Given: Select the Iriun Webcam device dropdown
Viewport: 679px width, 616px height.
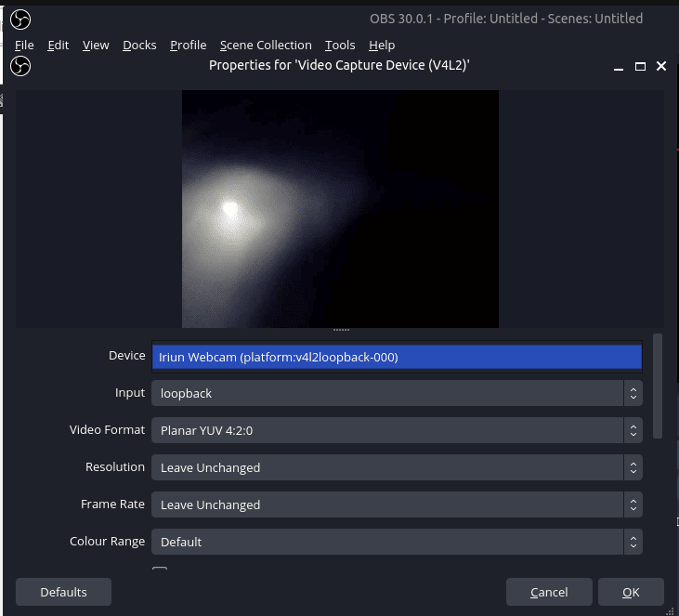Looking at the screenshot, I should click(397, 357).
